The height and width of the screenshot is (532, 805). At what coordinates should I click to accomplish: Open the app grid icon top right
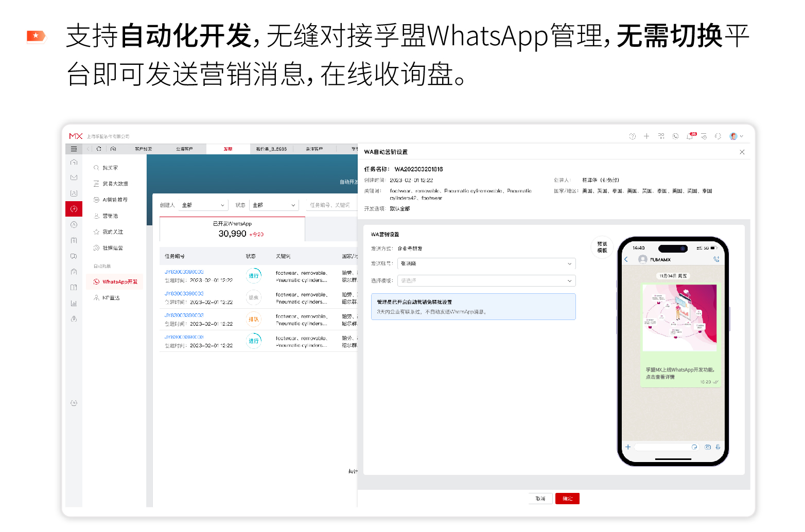pos(661,135)
